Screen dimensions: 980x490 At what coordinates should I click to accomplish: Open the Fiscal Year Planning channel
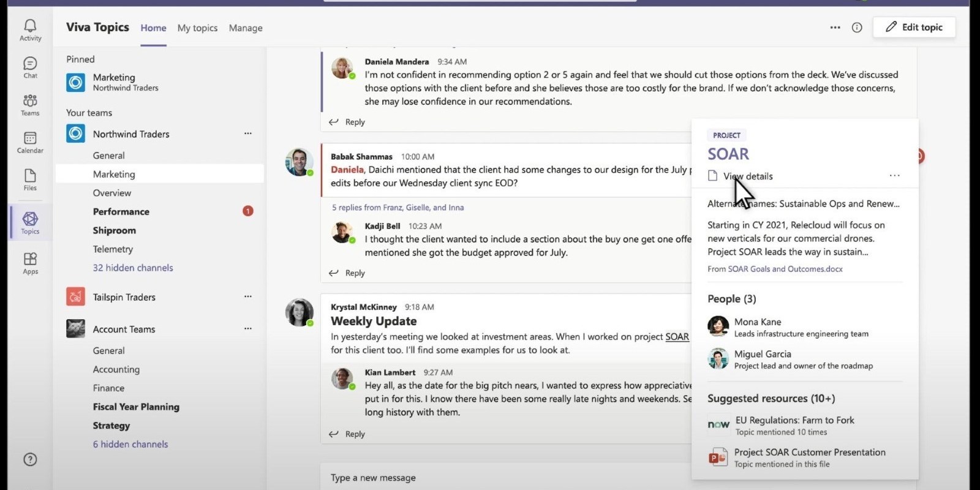(x=136, y=407)
